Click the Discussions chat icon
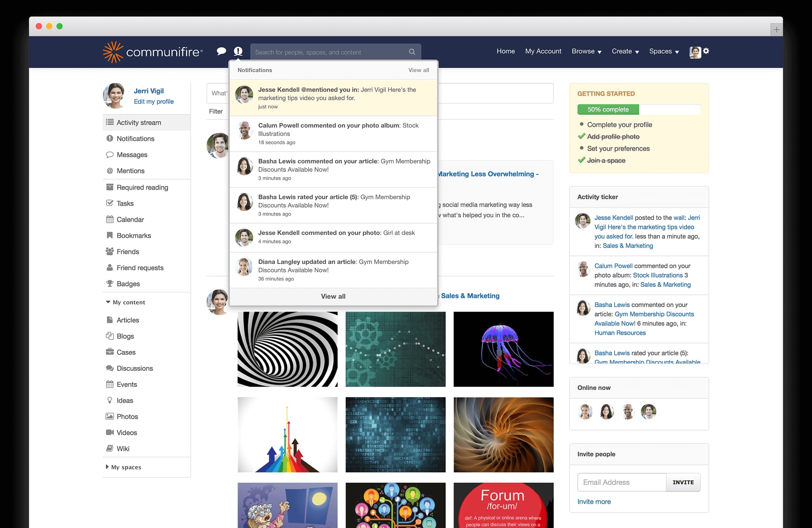 coord(110,368)
